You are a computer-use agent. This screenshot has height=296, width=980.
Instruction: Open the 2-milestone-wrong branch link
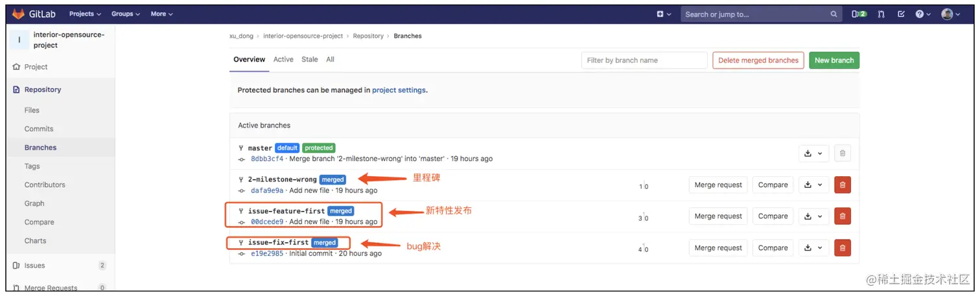(x=283, y=179)
